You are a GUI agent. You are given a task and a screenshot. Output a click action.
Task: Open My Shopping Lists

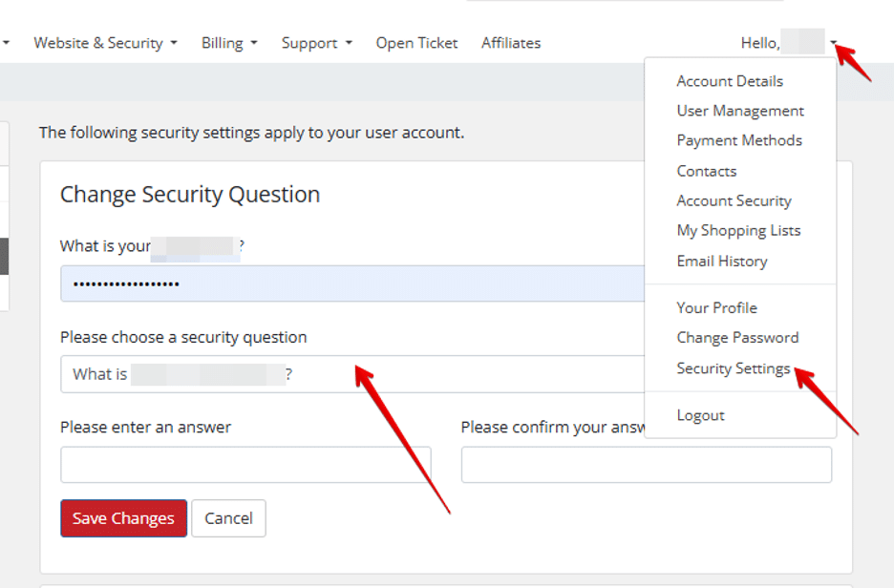[738, 230]
